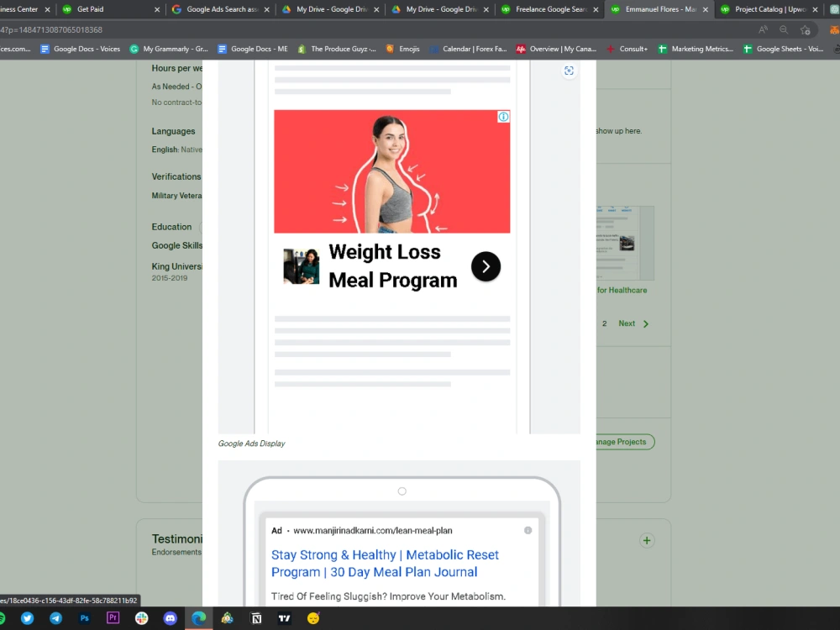Go to the Next page of portfolio projects
This screenshot has height=630, width=840.
coord(633,323)
